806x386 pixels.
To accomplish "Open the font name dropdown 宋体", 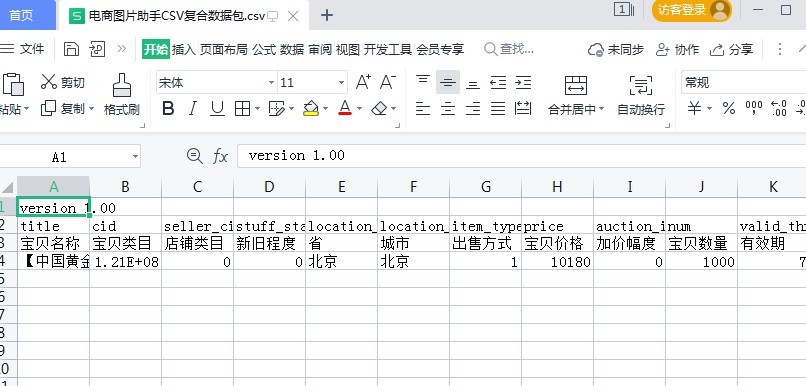I will click(x=271, y=83).
